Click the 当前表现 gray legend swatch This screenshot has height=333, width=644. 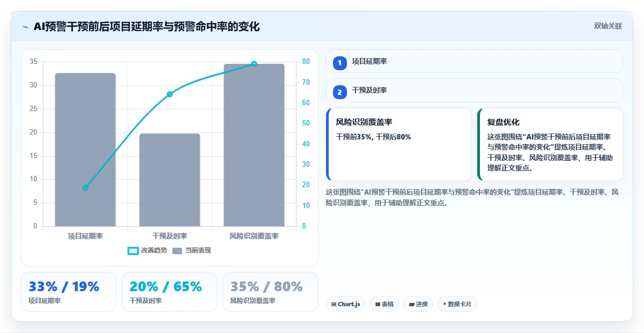click(x=177, y=250)
